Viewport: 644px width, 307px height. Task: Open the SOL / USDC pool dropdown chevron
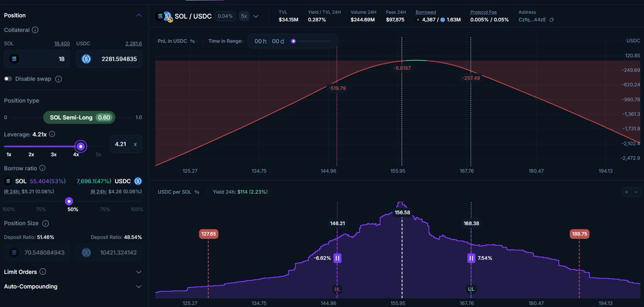[x=255, y=16]
